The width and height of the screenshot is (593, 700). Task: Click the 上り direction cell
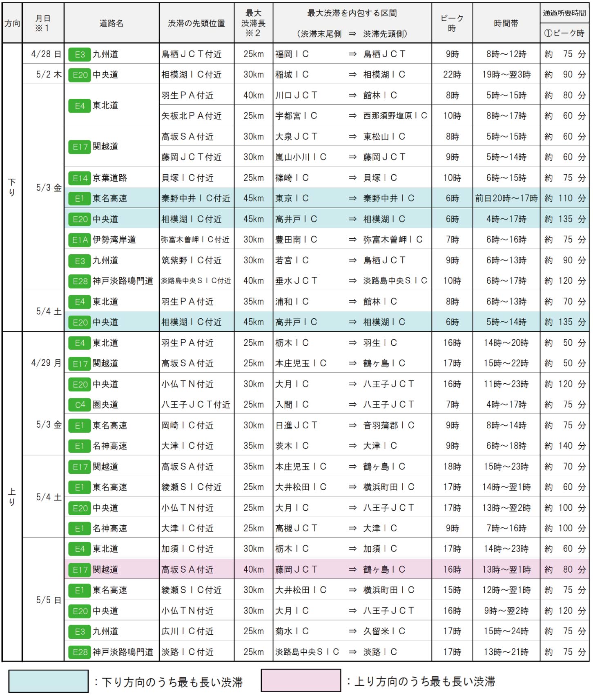[x=12, y=497]
